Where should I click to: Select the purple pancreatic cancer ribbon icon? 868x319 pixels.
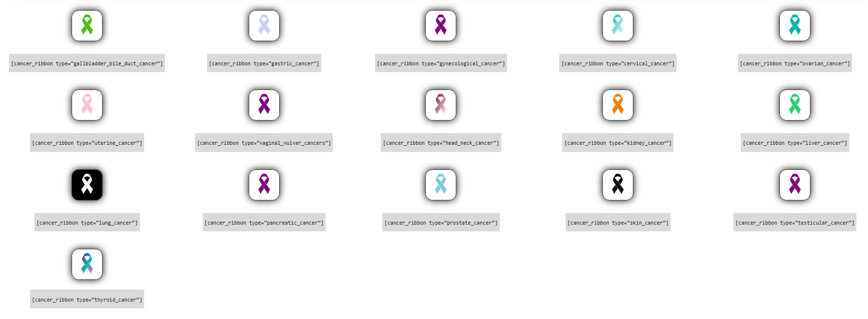pyautogui.click(x=264, y=185)
